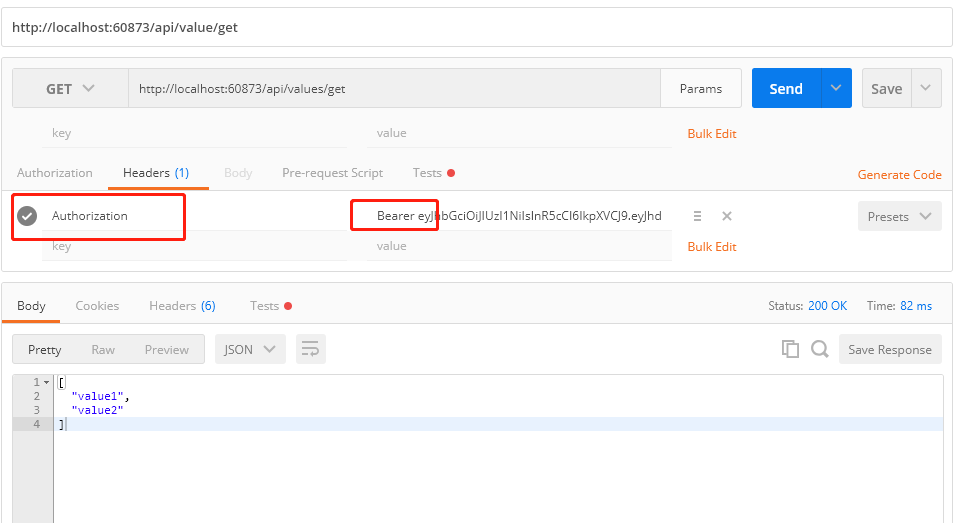Open the response Tests tab
The width and height of the screenshot is (960, 523).
[x=271, y=306]
